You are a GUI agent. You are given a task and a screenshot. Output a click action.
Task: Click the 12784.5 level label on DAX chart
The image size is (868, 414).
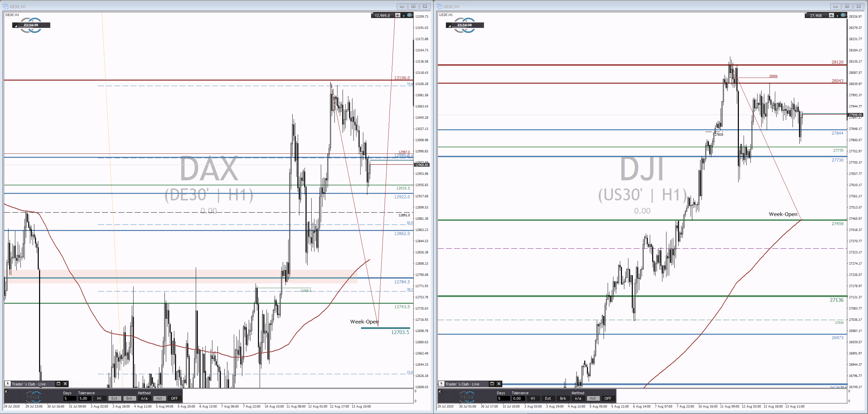[x=402, y=282]
